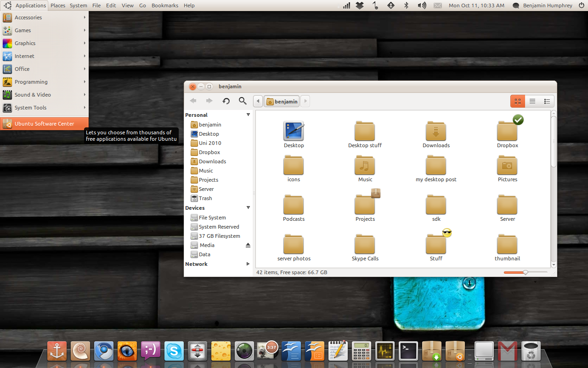
Task: Click the zoom slider in status bar
Action: tap(526, 272)
